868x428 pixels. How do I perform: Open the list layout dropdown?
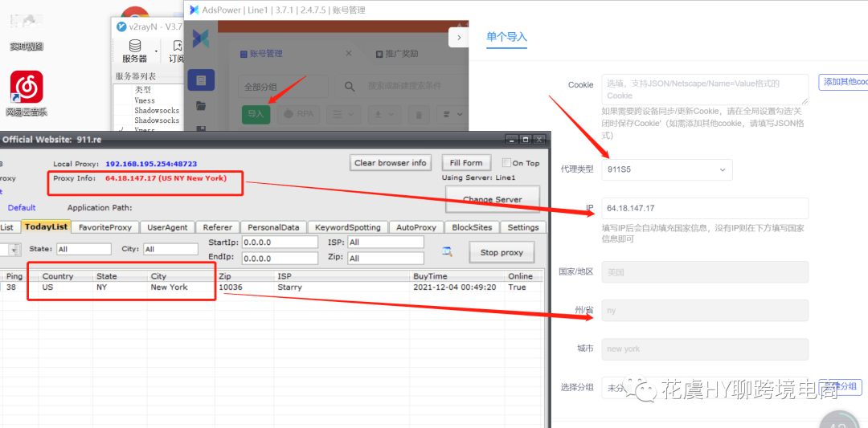click(452, 114)
